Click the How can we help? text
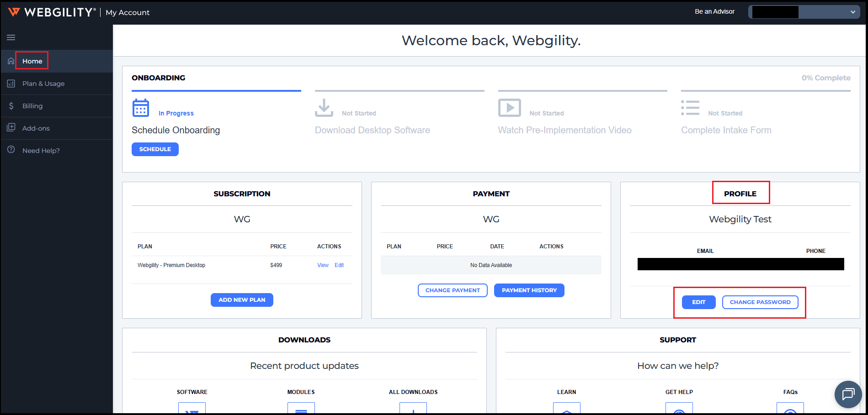This screenshot has width=868, height=415. (678, 366)
